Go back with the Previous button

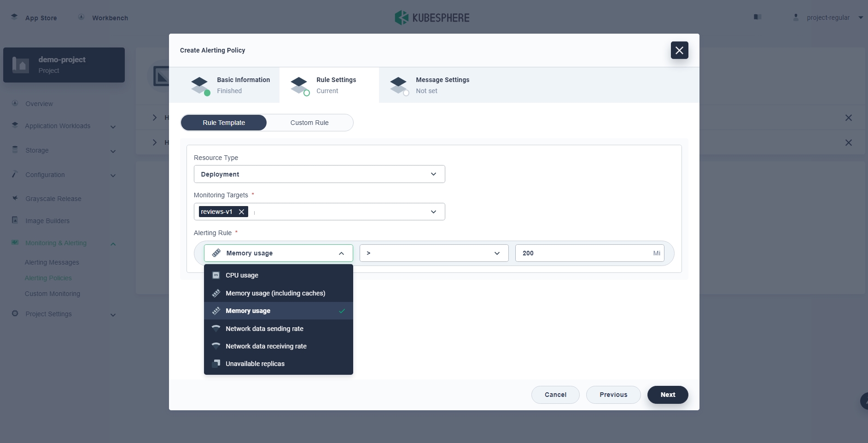pos(613,395)
